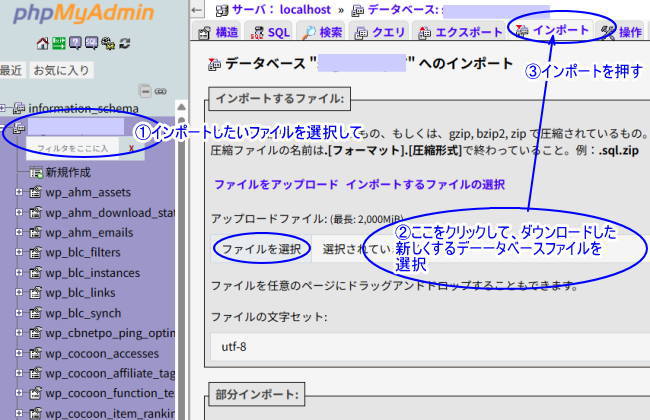
Task: Expand the wp_ahm_download_stat table node
Action: 19,212
